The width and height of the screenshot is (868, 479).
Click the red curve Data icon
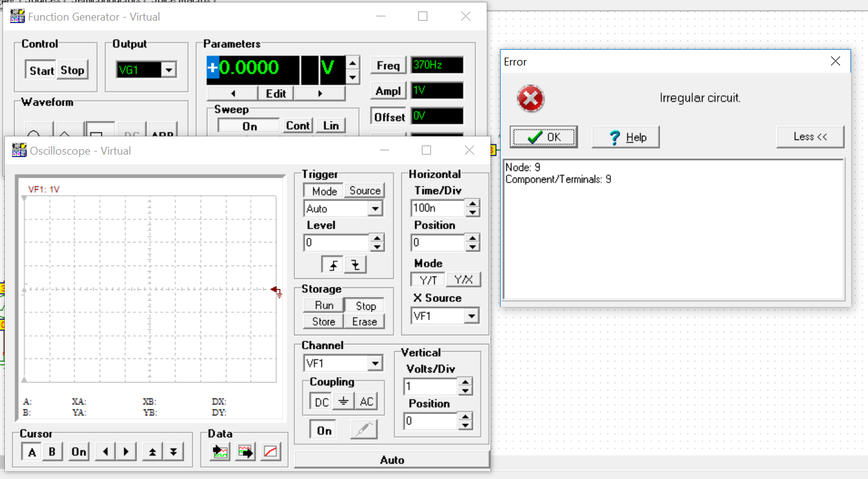tap(271, 452)
